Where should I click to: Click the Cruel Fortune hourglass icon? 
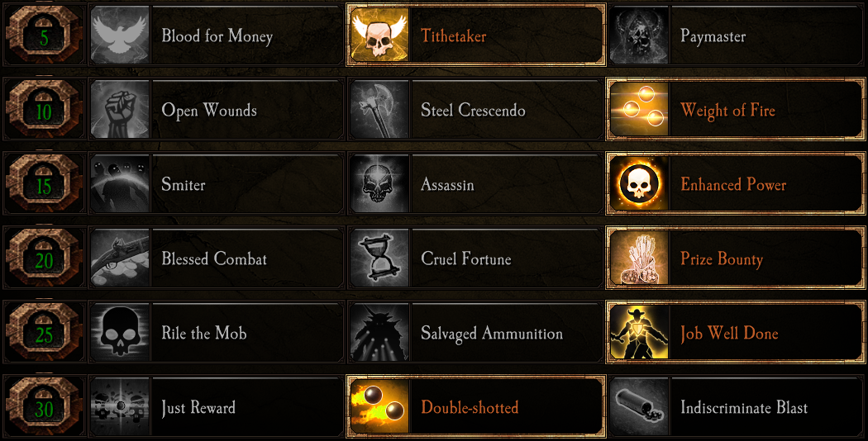pyautogui.click(x=379, y=258)
